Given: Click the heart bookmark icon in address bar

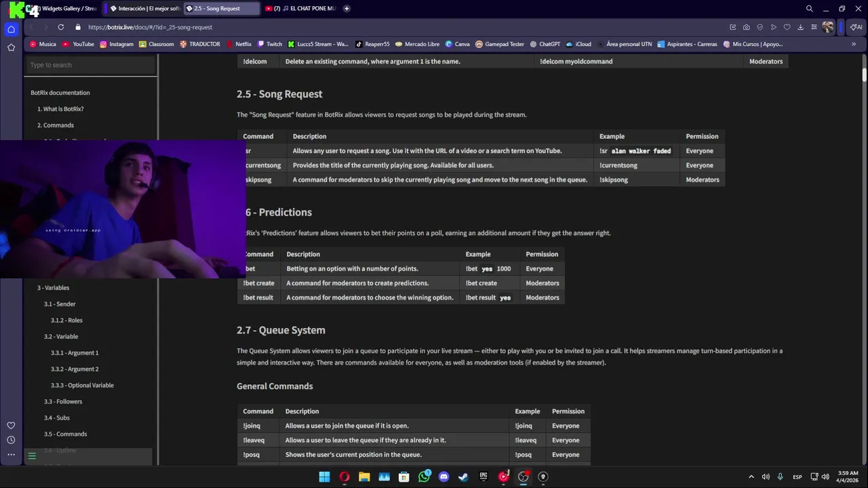Looking at the screenshot, I should point(787,27).
